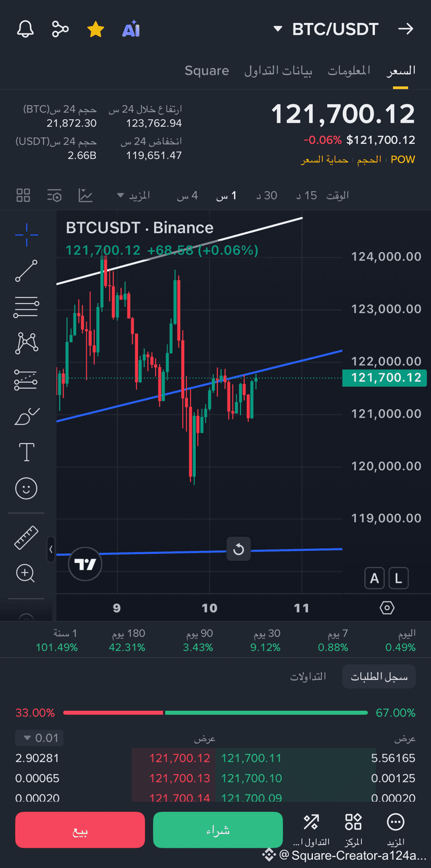Open the chart grid layout icon
This screenshot has width=431, height=868.
pos(23,196)
